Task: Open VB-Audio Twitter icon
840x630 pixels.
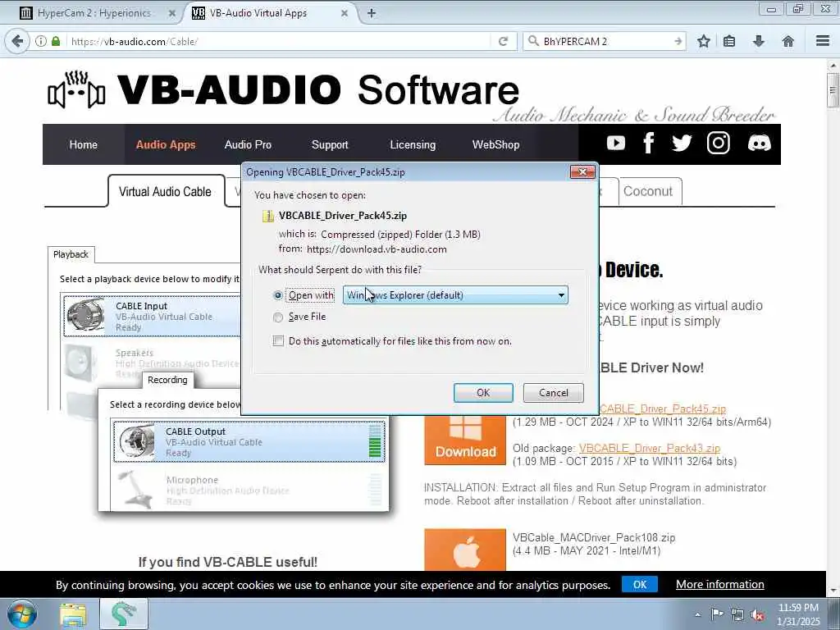Action: click(x=682, y=143)
